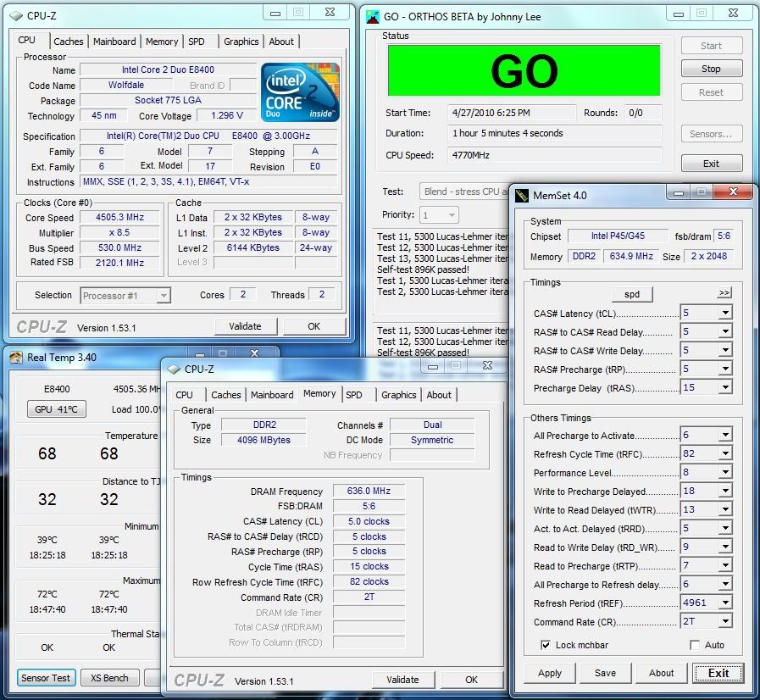The height and width of the screenshot is (700, 760).
Task: Open the Refresh Period (tREF) dropdown
Action: [725, 603]
